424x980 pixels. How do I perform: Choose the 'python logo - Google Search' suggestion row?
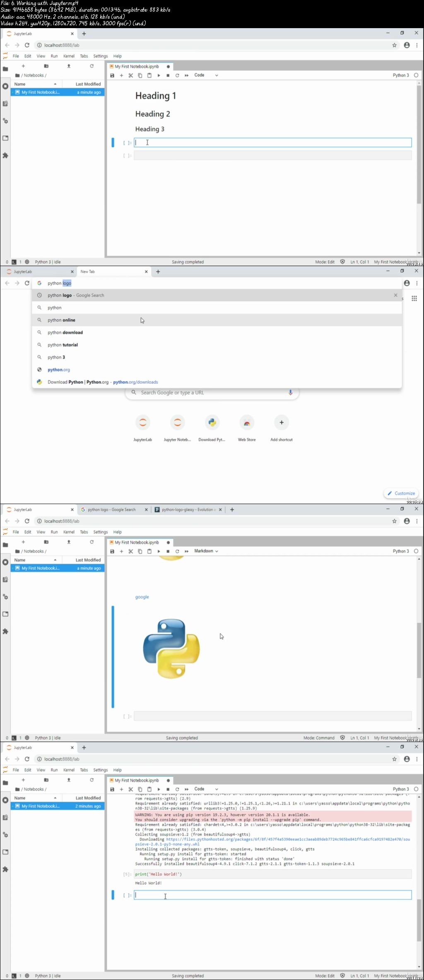tap(217, 295)
